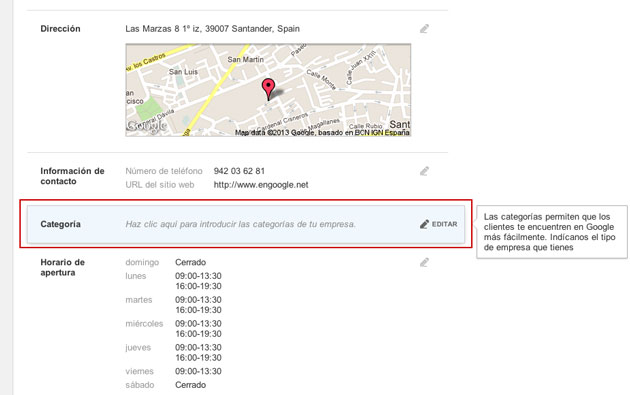630x395 pixels.
Task: Select viernes 09:00-13:30 hours
Action: [x=198, y=371]
